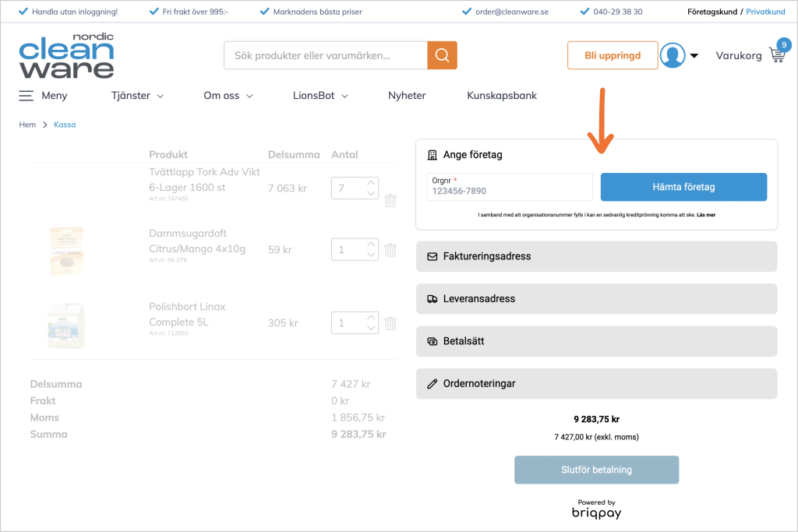
Task: Decrease quantity of Polishbort Linax Complete
Action: point(371,328)
